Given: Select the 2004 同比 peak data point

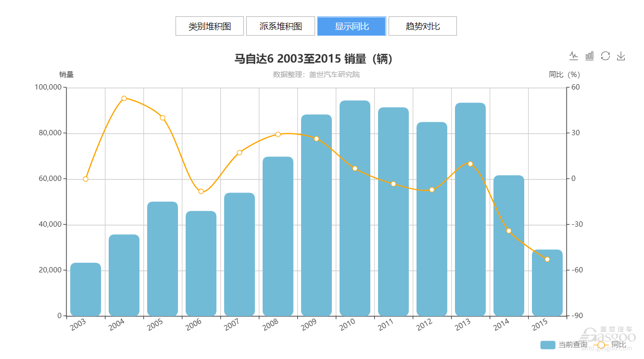Looking at the screenshot, I should [x=124, y=98].
